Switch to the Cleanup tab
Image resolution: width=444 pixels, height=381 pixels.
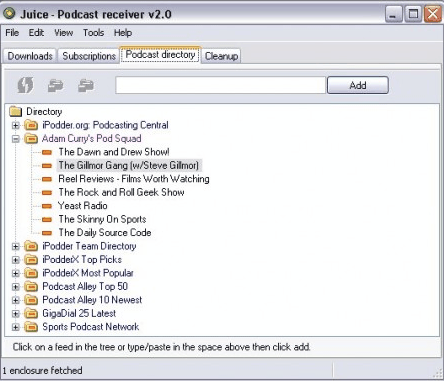click(221, 56)
